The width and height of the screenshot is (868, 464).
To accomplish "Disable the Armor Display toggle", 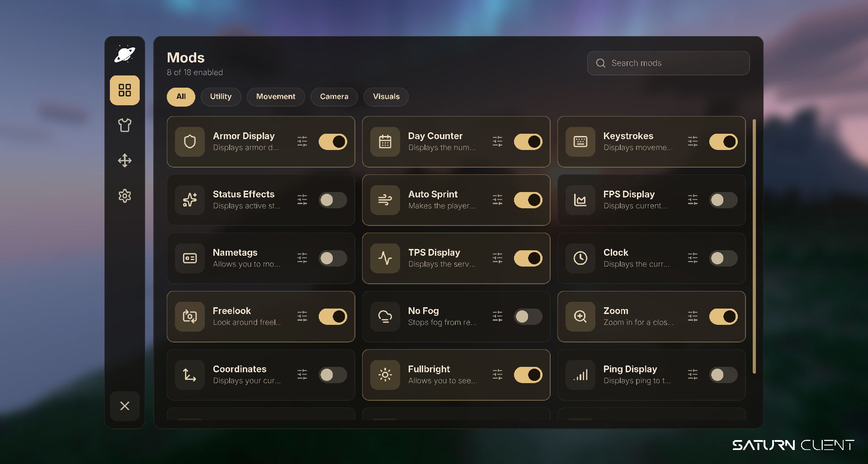I will pos(333,142).
